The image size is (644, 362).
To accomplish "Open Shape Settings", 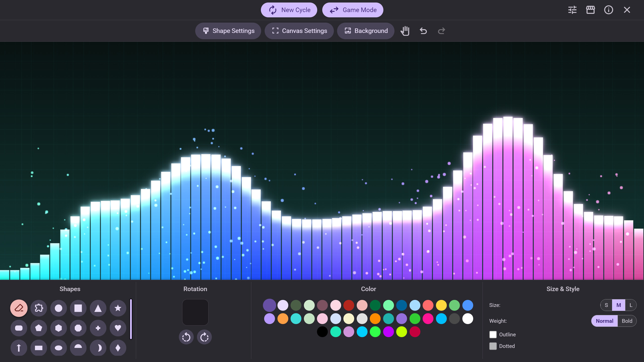I will [228, 31].
